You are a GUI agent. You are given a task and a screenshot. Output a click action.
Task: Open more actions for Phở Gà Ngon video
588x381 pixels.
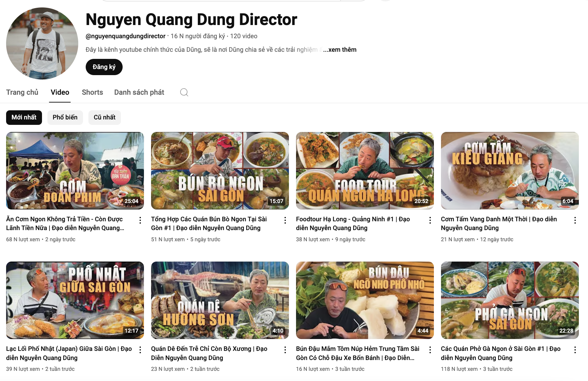[x=575, y=350]
